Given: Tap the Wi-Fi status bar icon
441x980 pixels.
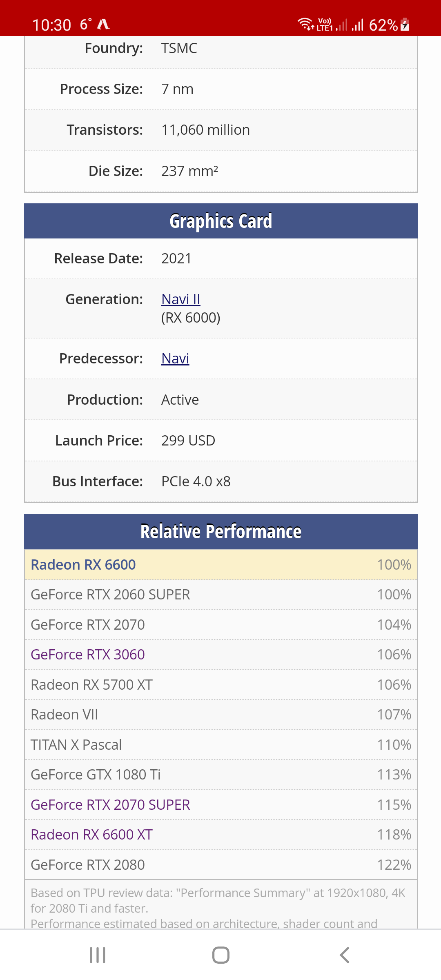Looking at the screenshot, I should pos(305,24).
